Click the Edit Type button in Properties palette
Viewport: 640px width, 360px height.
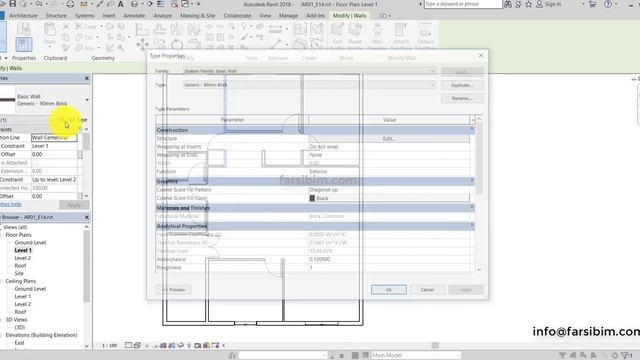point(72,120)
